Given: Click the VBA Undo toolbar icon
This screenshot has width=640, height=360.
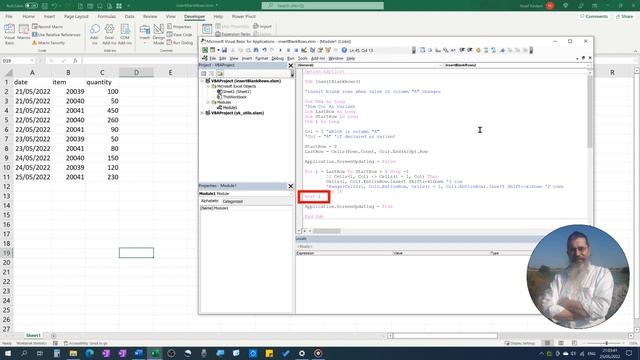Looking at the screenshot, I should click(x=264, y=50).
